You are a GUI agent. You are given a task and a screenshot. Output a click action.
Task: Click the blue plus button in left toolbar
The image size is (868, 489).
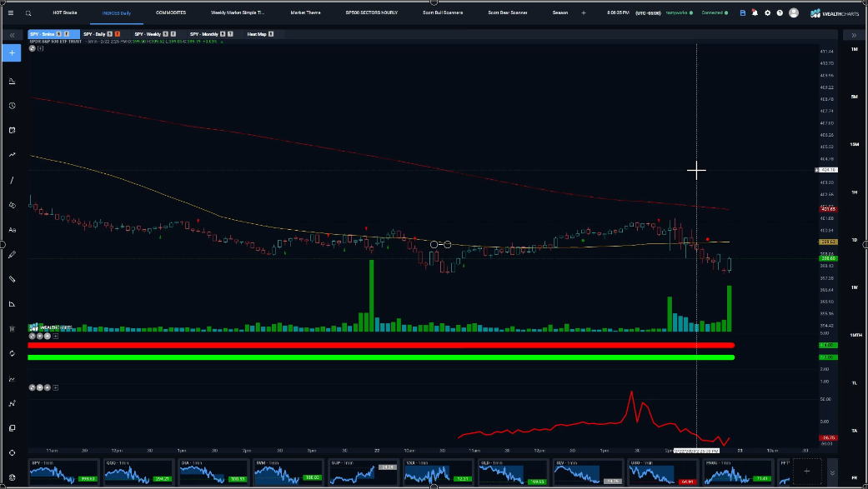(x=13, y=53)
